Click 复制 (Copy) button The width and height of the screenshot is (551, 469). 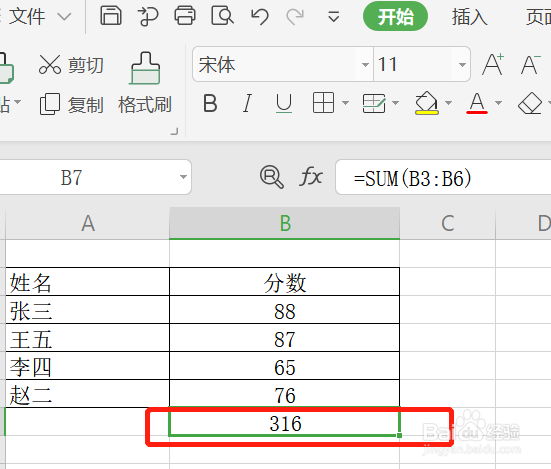71,104
